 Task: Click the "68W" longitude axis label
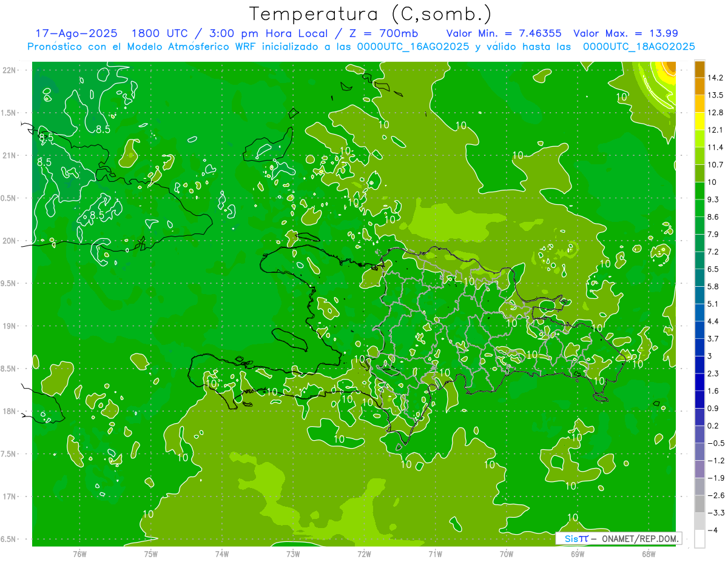pyautogui.click(x=649, y=554)
